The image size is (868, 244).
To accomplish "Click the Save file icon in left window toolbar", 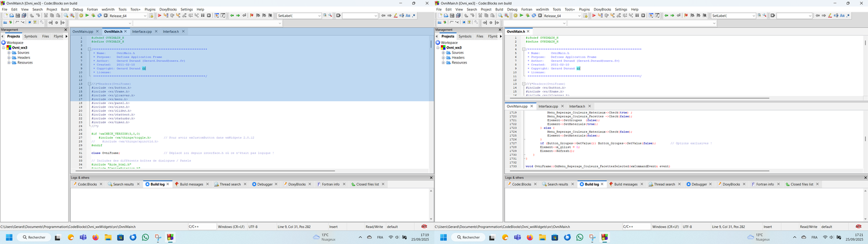I will pyautogui.click(x=17, y=16).
